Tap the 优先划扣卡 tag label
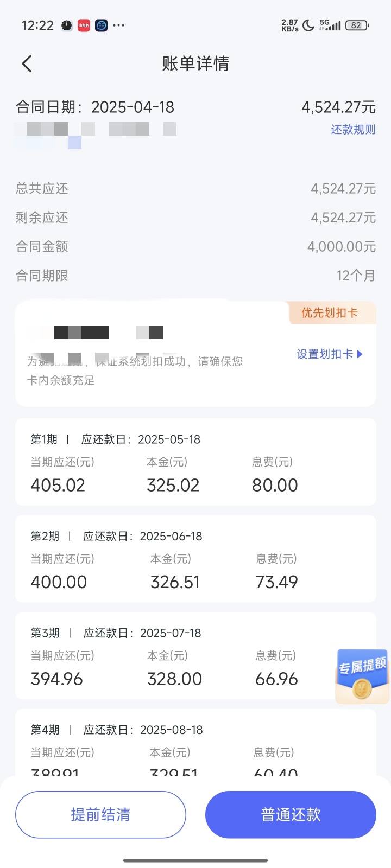 330,313
